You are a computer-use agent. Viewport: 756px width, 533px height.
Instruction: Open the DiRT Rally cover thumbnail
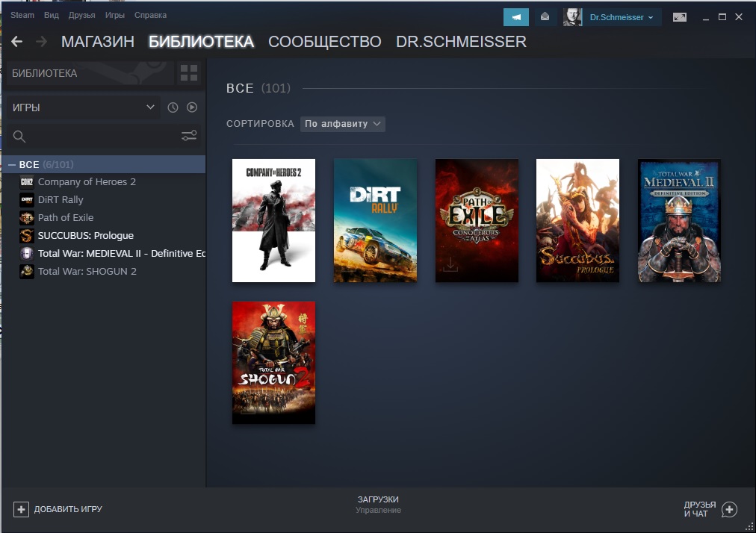[375, 221]
